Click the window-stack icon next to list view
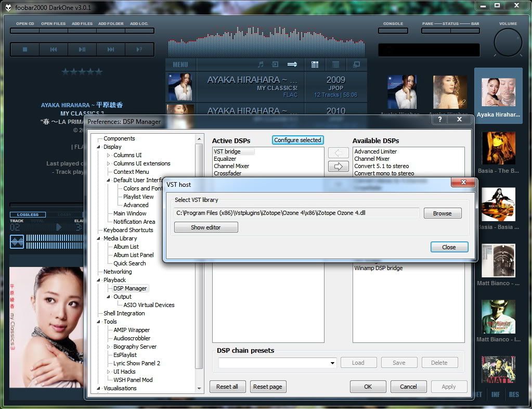This screenshot has width=532, height=409. [x=356, y=65]
